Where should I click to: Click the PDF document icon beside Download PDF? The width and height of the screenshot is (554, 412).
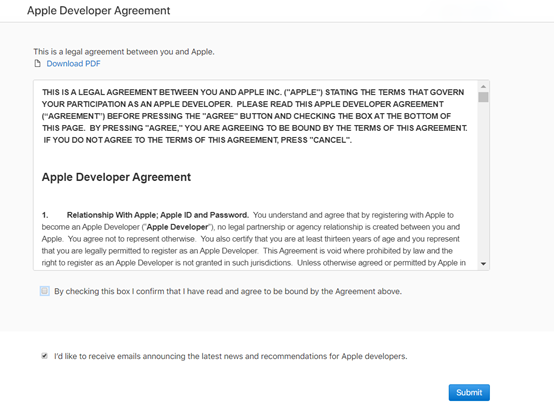37,64
